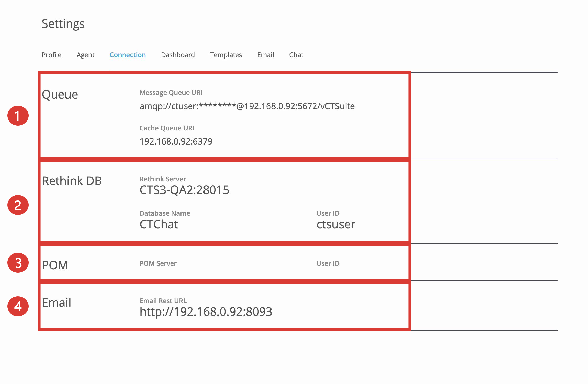Click the POM Server label
588x384 pixels.
pos(158,263)
